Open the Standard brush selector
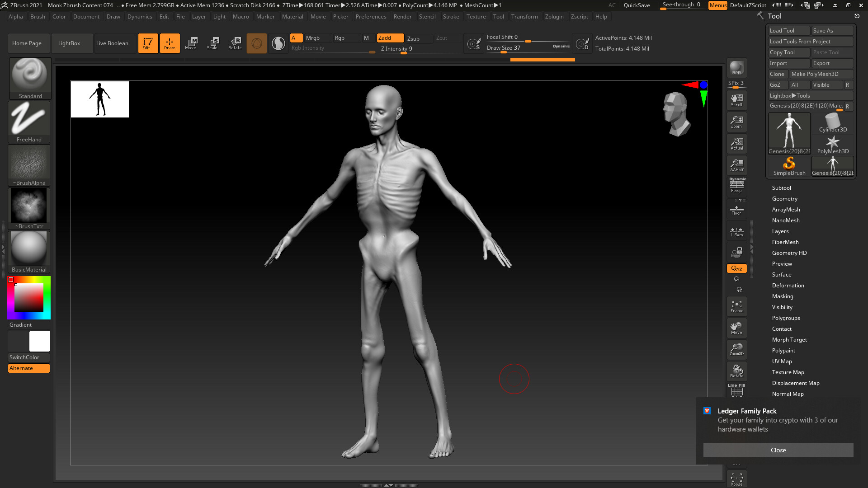 pos(30,78)
